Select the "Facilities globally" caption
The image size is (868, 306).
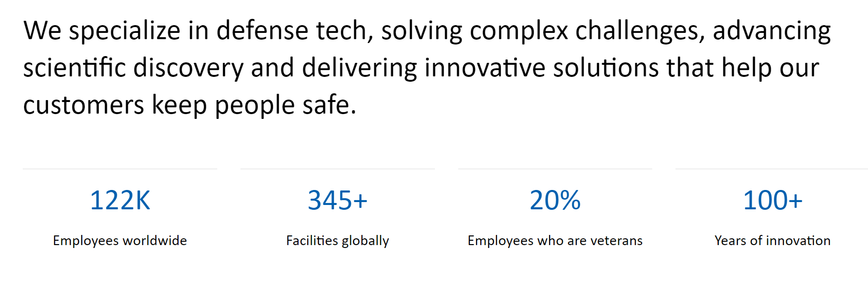tap(338, 240)
